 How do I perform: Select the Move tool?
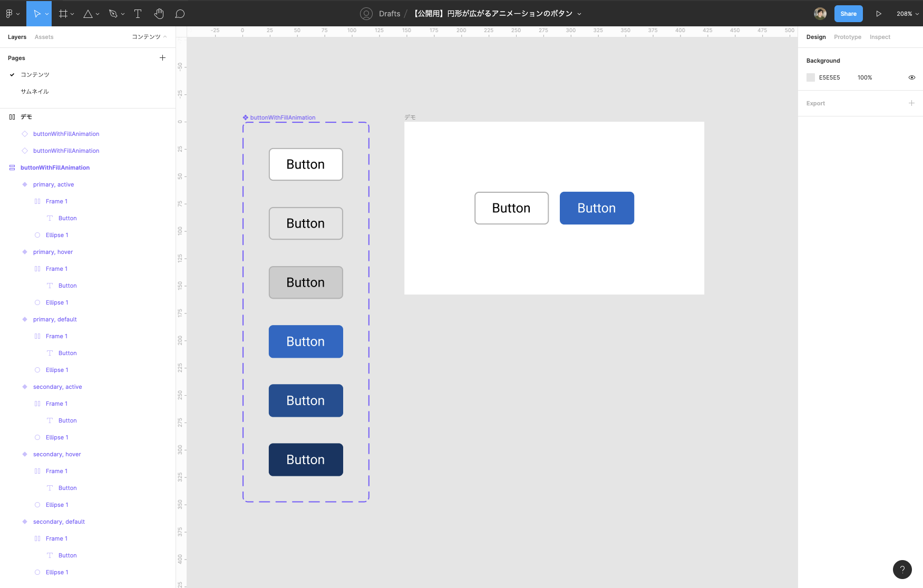point(37,14)
